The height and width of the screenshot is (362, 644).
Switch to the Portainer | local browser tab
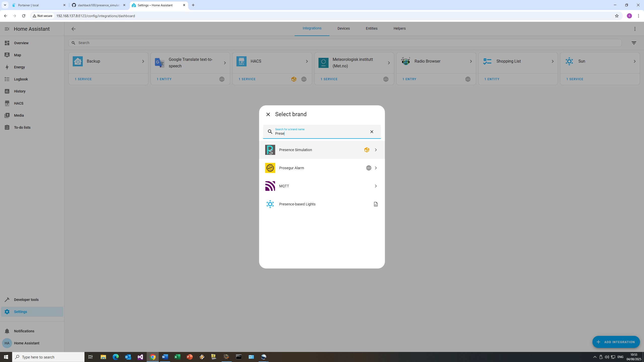click(39, 5)
